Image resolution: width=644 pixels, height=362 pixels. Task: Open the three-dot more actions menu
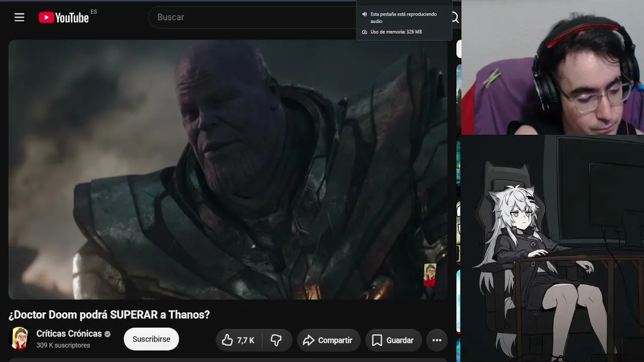click(437, 340)
